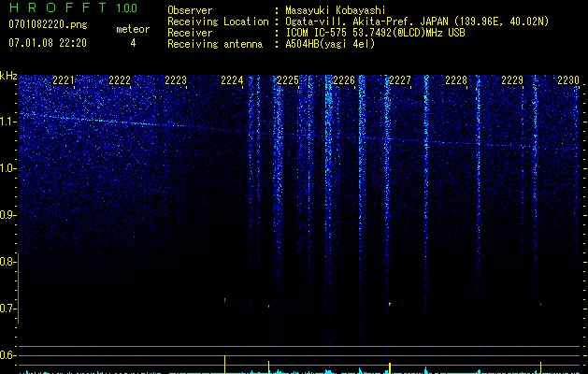This screenshot has height=374, width=588.
Task: Click observer name Masayuki Kobayashi
Action: pos(335,10)
